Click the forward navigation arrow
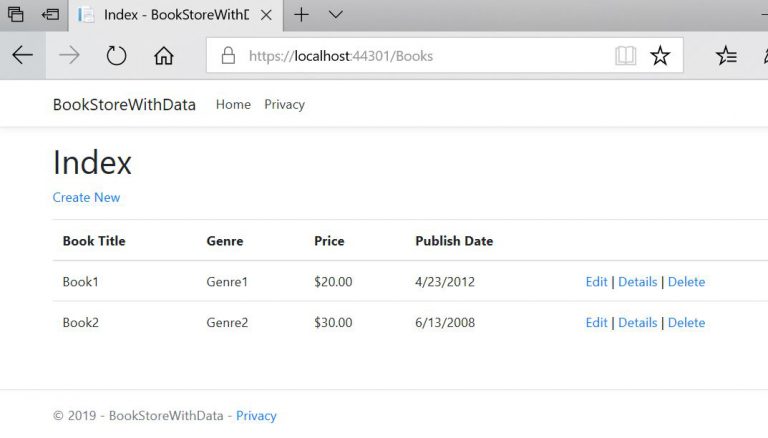Viewport: 768px width, 438px height. click(69, 56)
